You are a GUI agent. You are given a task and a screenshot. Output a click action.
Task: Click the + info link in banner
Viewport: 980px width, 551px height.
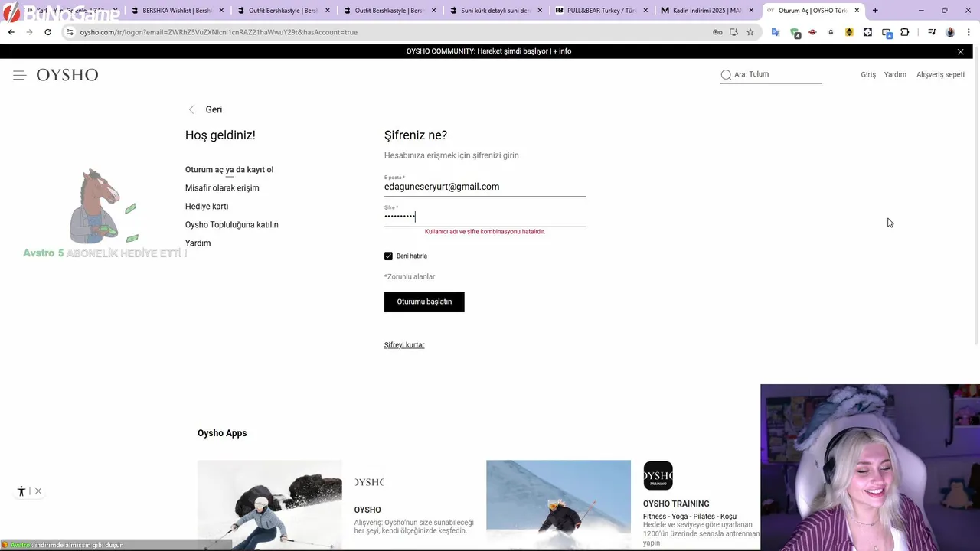pos(562,51)
